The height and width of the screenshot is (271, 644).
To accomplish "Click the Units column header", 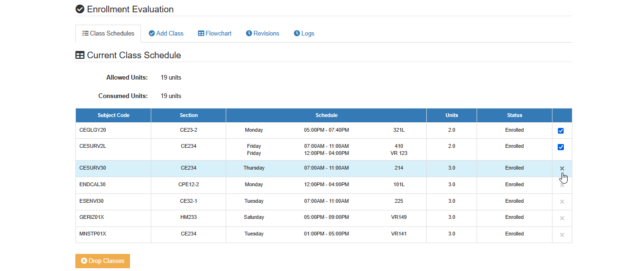I will tap(452, 115).
